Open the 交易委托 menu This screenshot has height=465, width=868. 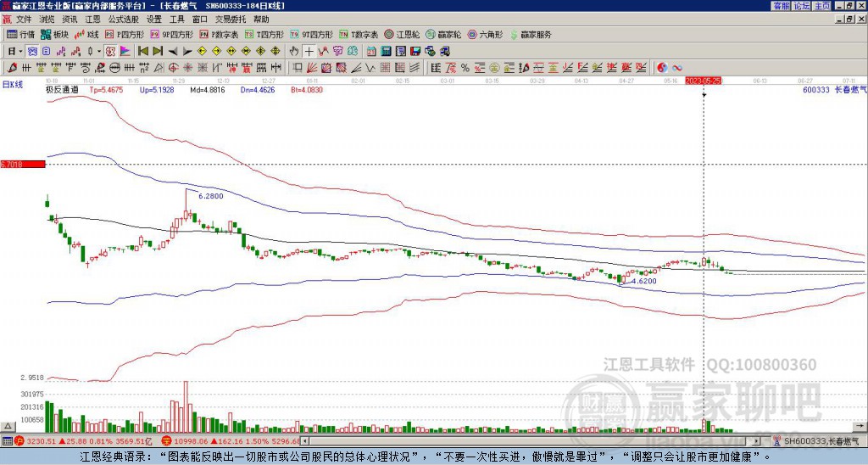[x=231, y=20]
